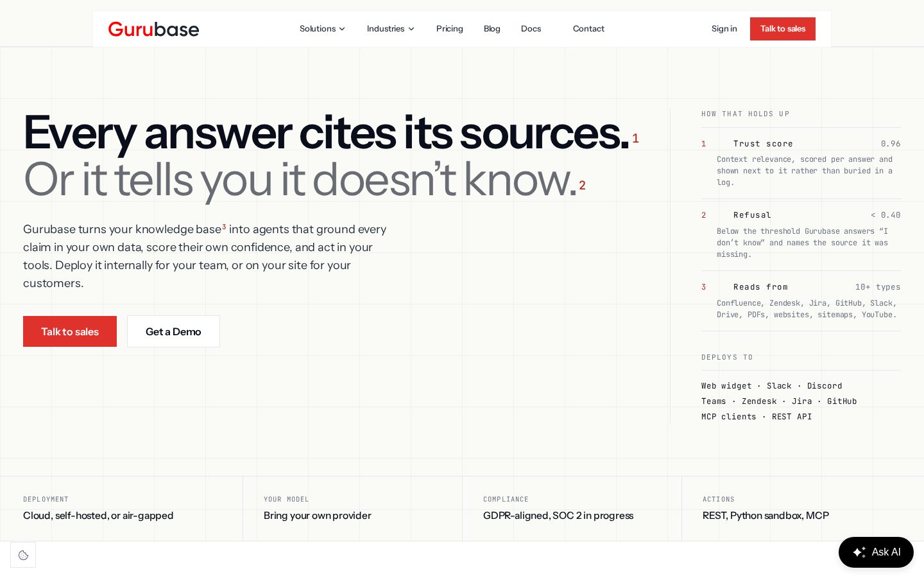This screenshot has height=578, width=924.
Task: Select the Trust score row
Action: 801,163
